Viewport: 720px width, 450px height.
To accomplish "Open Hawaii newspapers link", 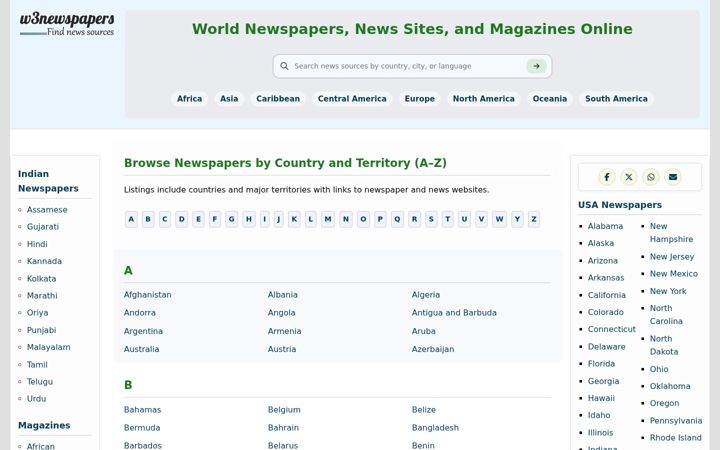I will (601, 398).
